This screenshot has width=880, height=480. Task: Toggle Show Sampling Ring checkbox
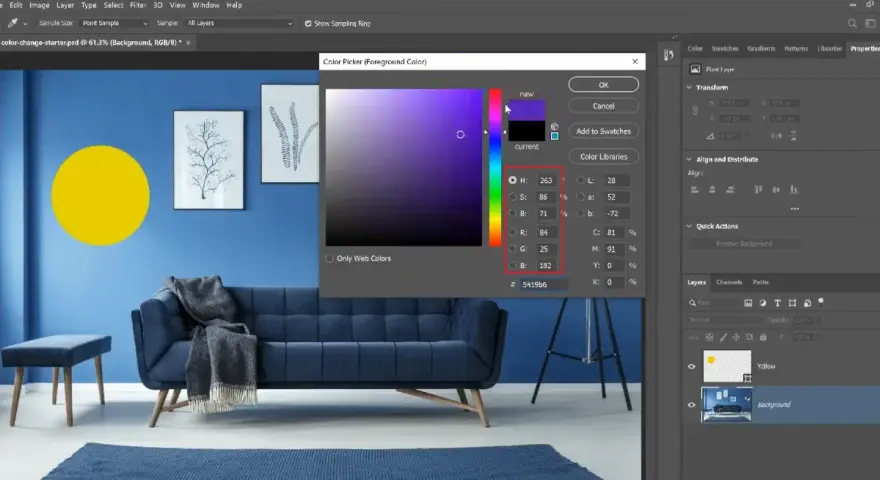pyautogui.click(x=308, y=24)
